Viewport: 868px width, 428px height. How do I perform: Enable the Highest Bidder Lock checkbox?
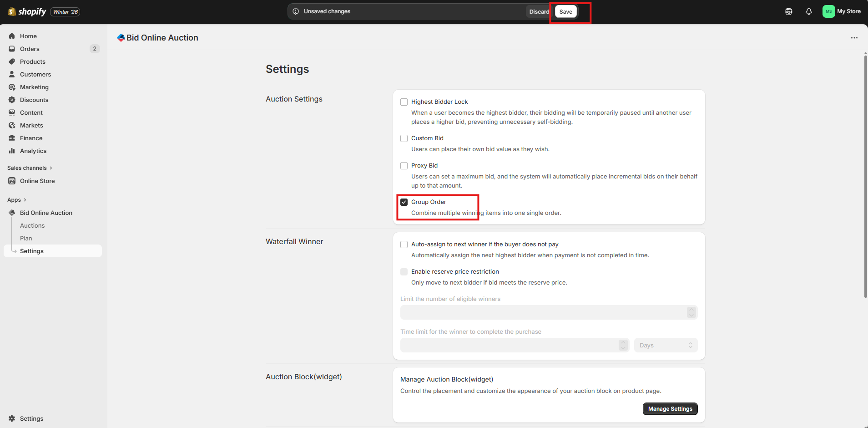pyautogui.click(x=404, y=102)
